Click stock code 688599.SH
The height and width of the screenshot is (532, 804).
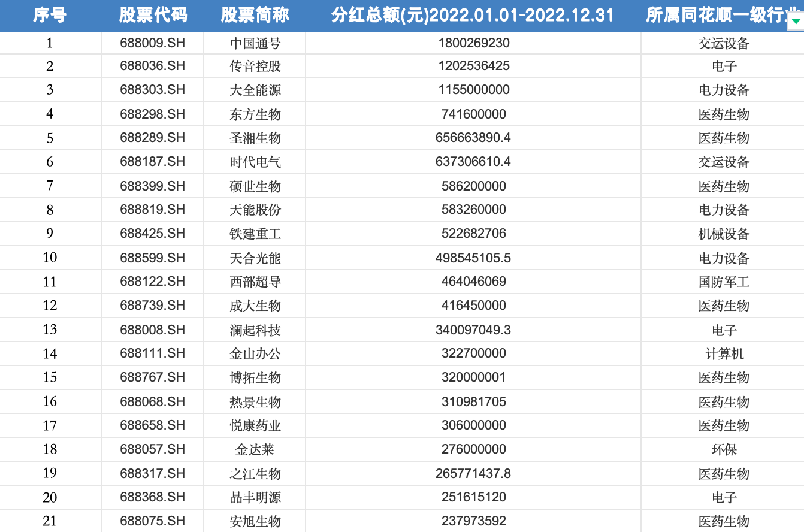click(153, 258)
